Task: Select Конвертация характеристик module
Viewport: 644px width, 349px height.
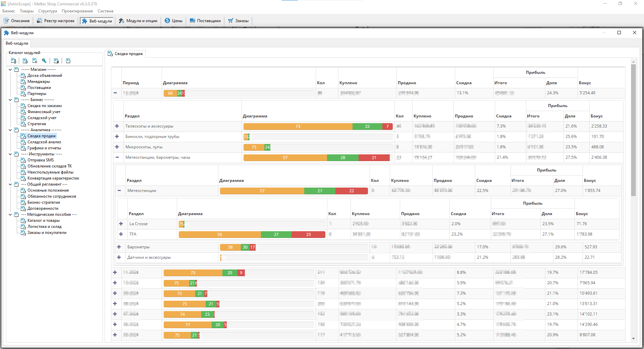Action: coord(53,178)
